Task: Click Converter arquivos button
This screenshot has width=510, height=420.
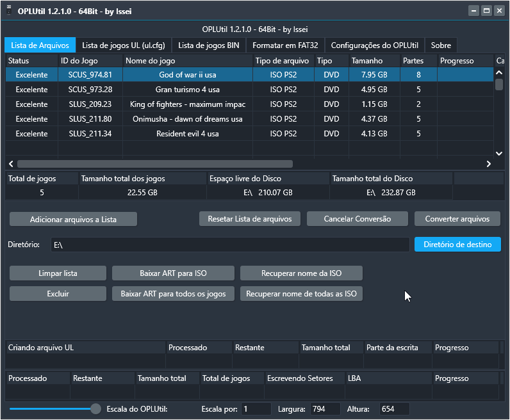Action: [457, 219]
